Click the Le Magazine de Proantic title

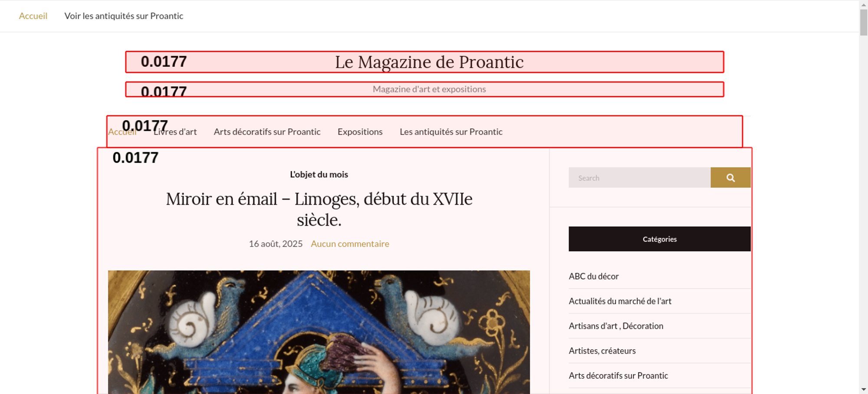(x=429, y=62)
